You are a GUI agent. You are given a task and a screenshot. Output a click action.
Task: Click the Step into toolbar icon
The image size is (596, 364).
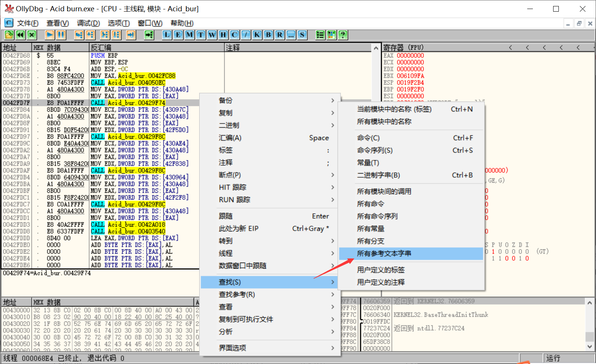[x=79, y=35]
